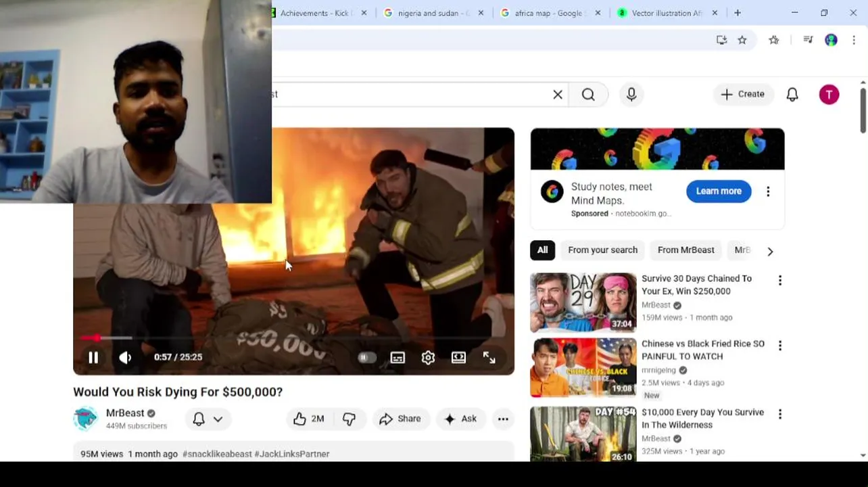Switch to Vector illustration browser tab
This screenshot has height=487, width=868.
point(667,13)
